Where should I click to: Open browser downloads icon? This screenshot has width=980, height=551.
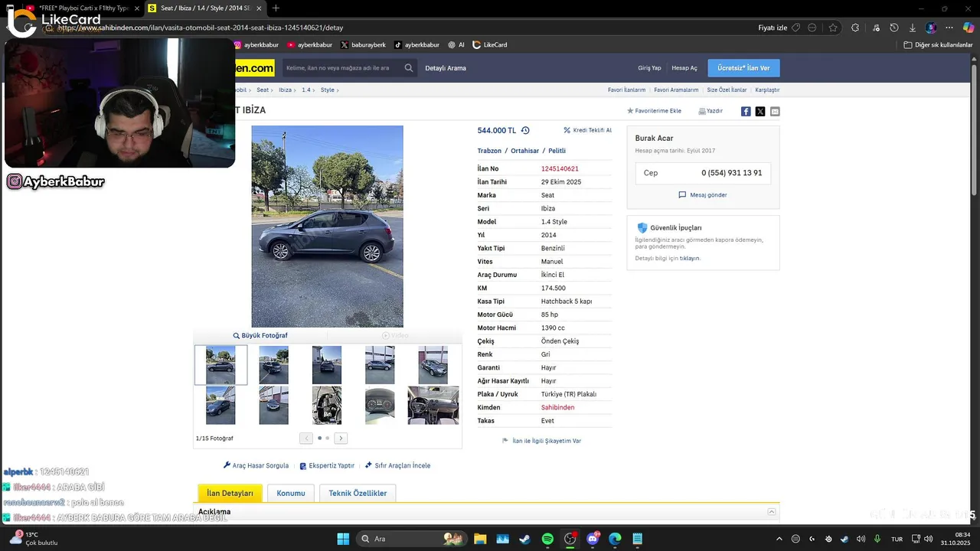click(x=913, y=28)
